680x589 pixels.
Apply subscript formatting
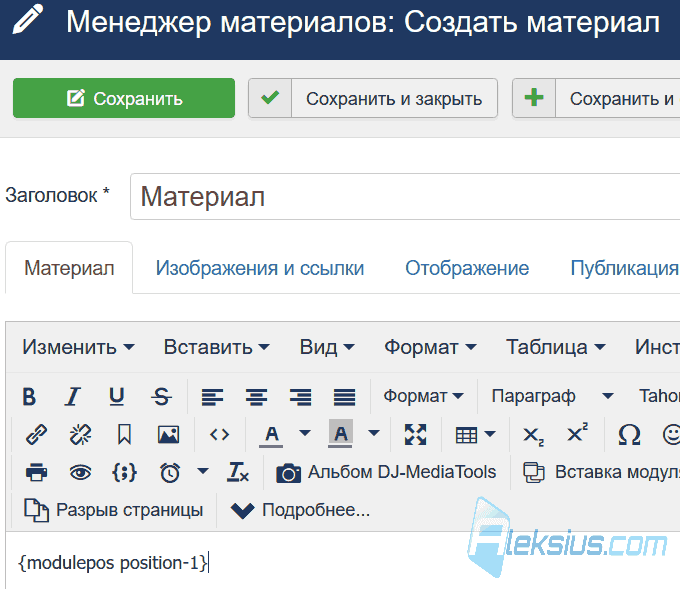pyautogui.click(x=533, y=434)
